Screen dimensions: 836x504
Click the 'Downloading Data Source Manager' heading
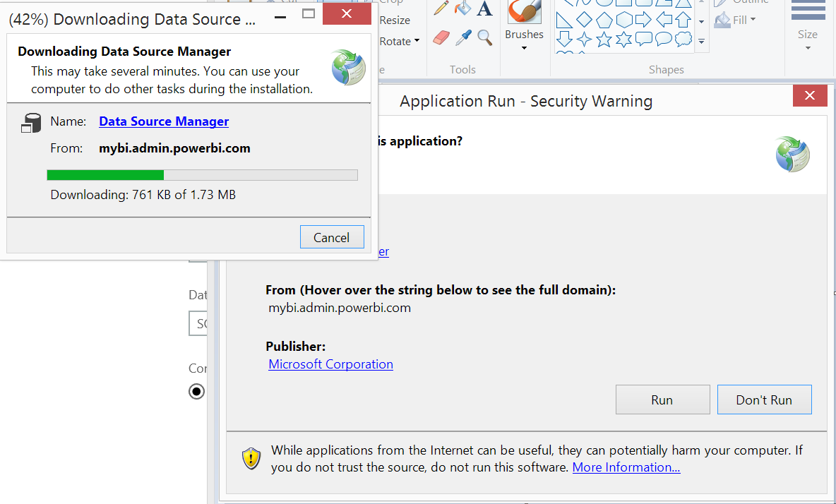pyautogui.click(x=124, y=52)
